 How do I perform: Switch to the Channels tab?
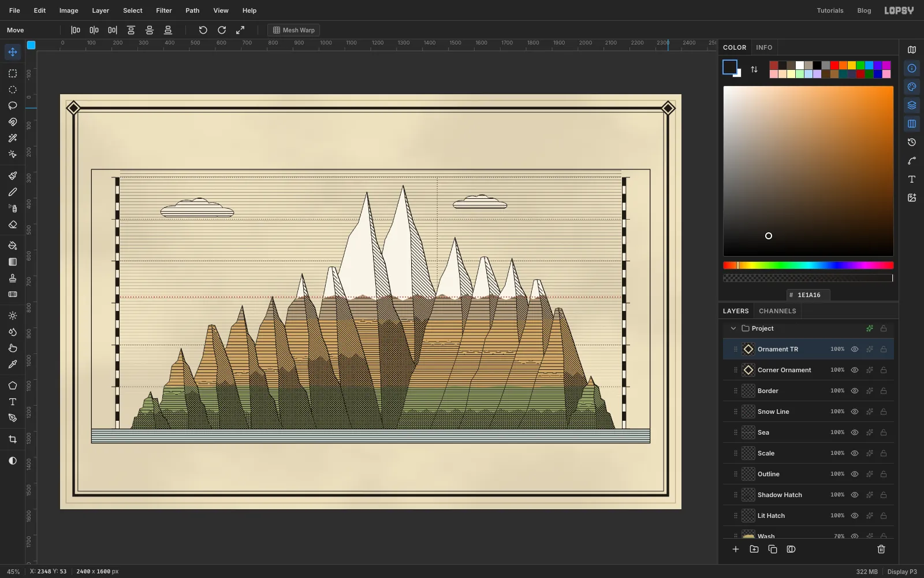(777, 311)
